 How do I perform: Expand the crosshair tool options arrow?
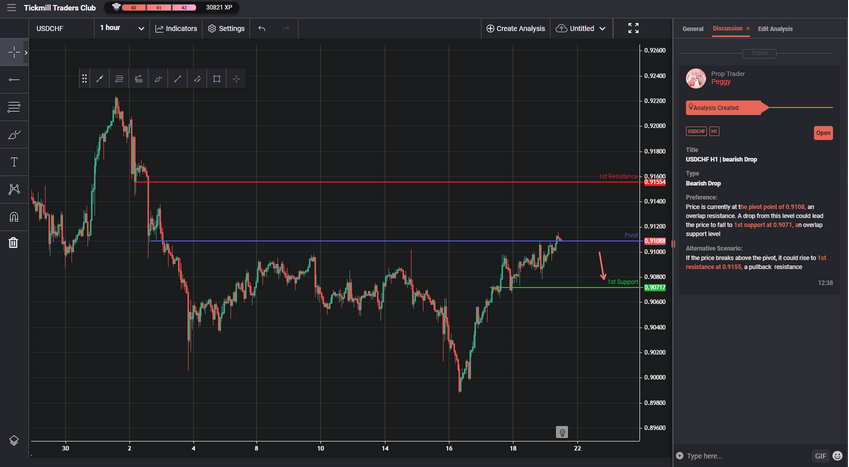pos(25,53)
